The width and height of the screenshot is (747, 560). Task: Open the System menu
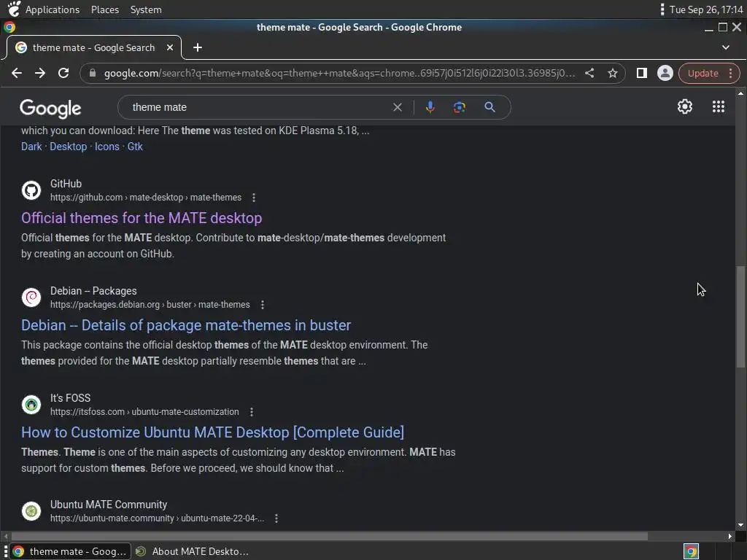146,9
